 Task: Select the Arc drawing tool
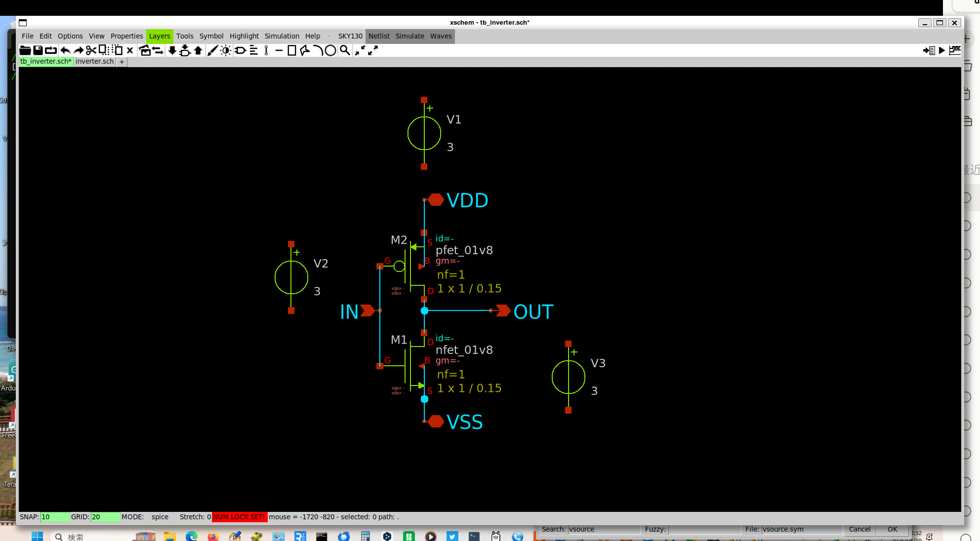coord(318,50)
